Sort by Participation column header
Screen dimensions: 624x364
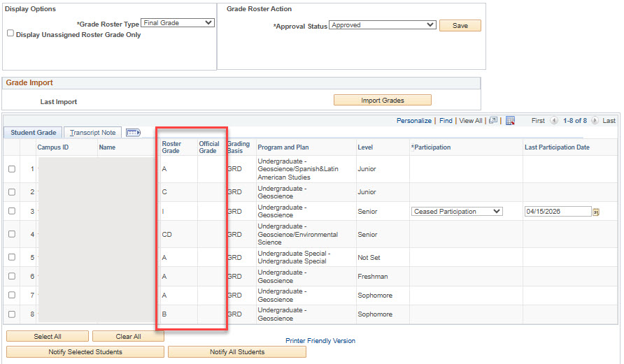click(431, 147)
